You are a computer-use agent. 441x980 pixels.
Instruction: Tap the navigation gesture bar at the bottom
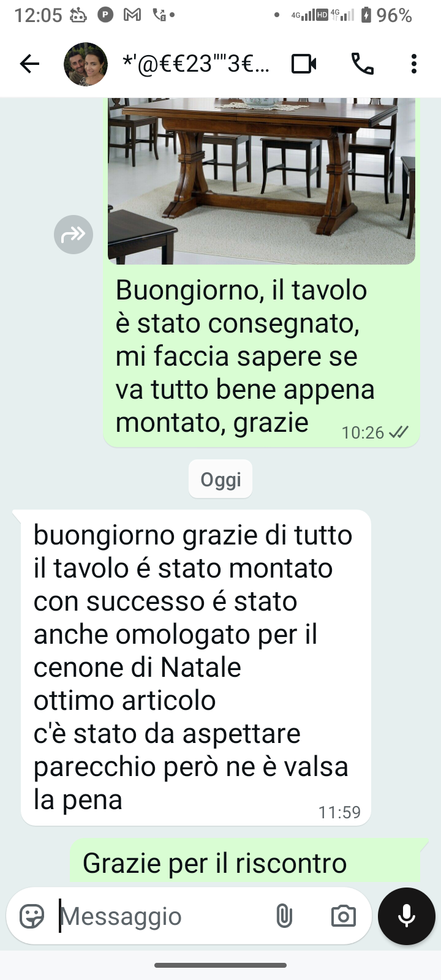pyautogui.click(x=221, y=965)
